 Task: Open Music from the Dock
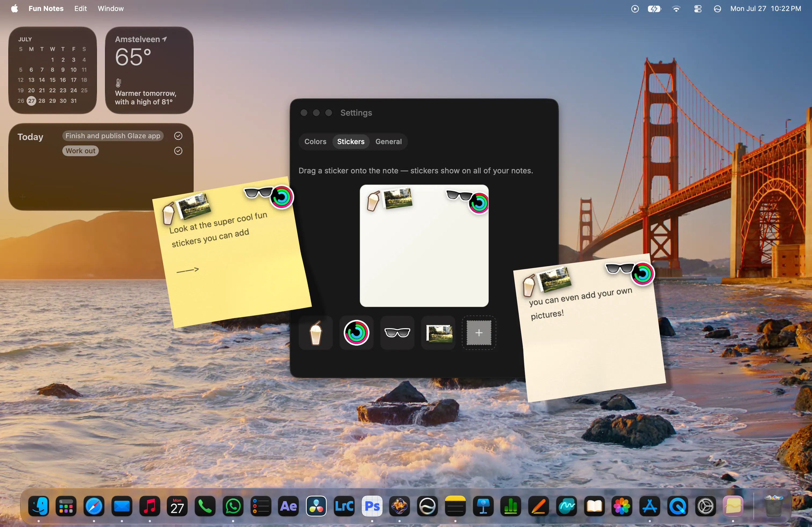tap(150, 506)
